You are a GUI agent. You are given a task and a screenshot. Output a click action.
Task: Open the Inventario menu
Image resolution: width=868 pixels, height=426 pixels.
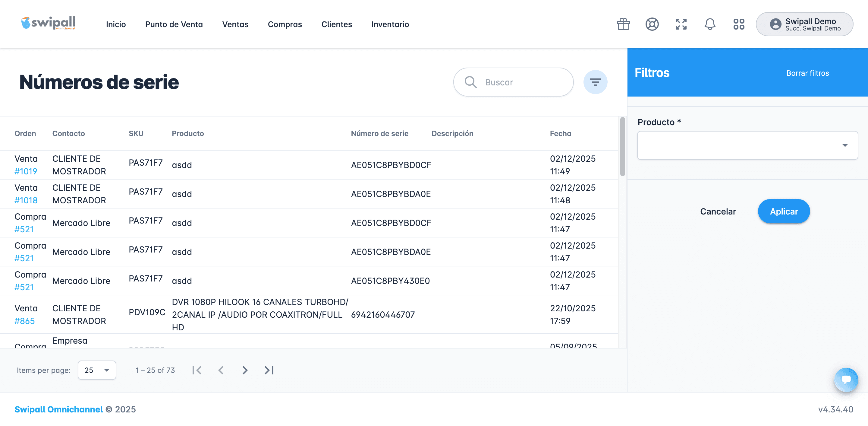click(390, 24)
